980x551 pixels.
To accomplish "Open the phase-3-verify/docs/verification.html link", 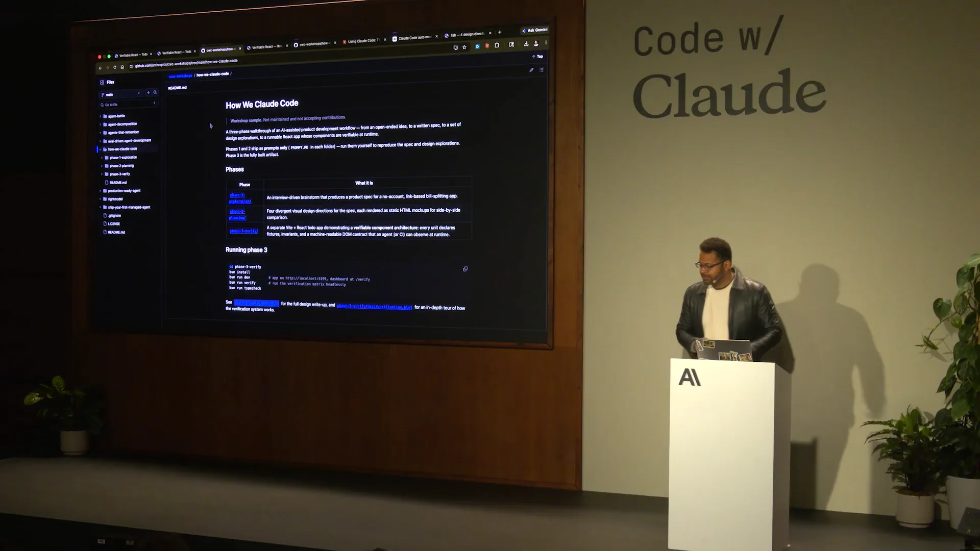I will pos(374,307).
